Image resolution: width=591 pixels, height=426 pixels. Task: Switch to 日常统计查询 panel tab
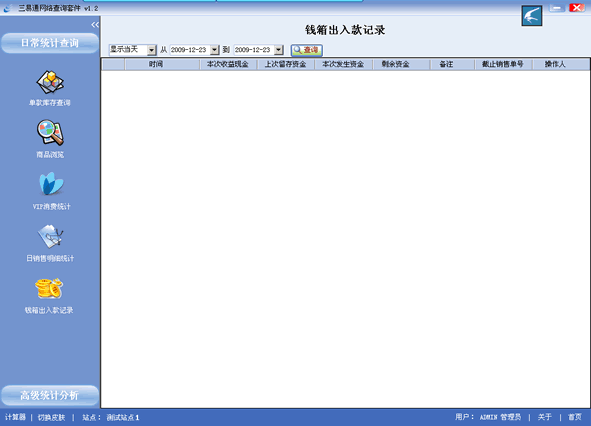coord(50,43)
